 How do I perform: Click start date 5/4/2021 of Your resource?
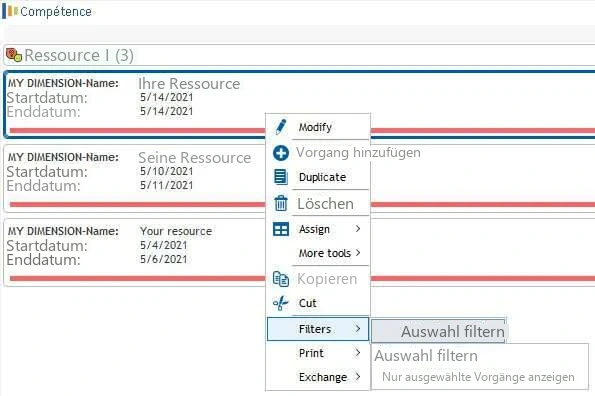(164, 245)
